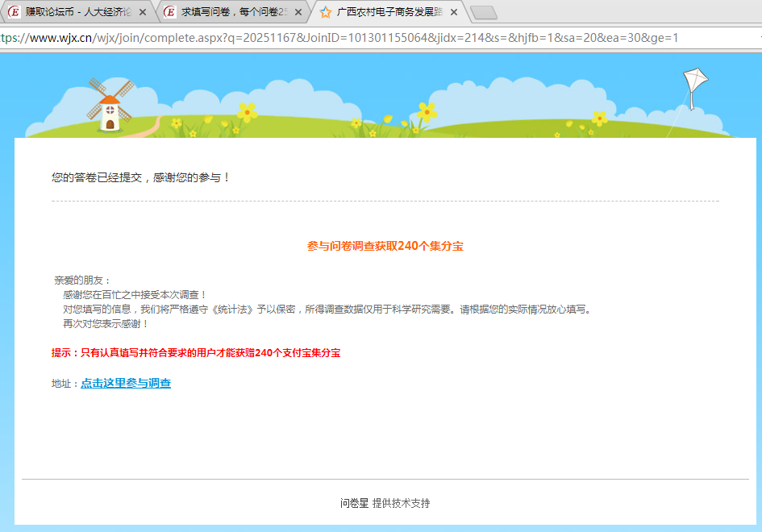
Task: Click the 问卷星 footer link
Action: coord(354,503)
